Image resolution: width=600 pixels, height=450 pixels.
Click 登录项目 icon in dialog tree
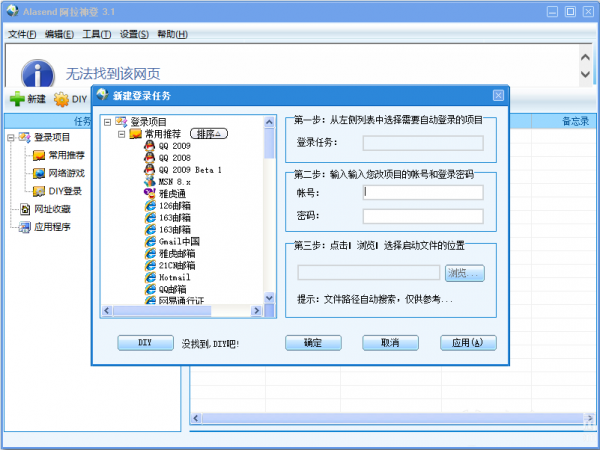(121, 122)
